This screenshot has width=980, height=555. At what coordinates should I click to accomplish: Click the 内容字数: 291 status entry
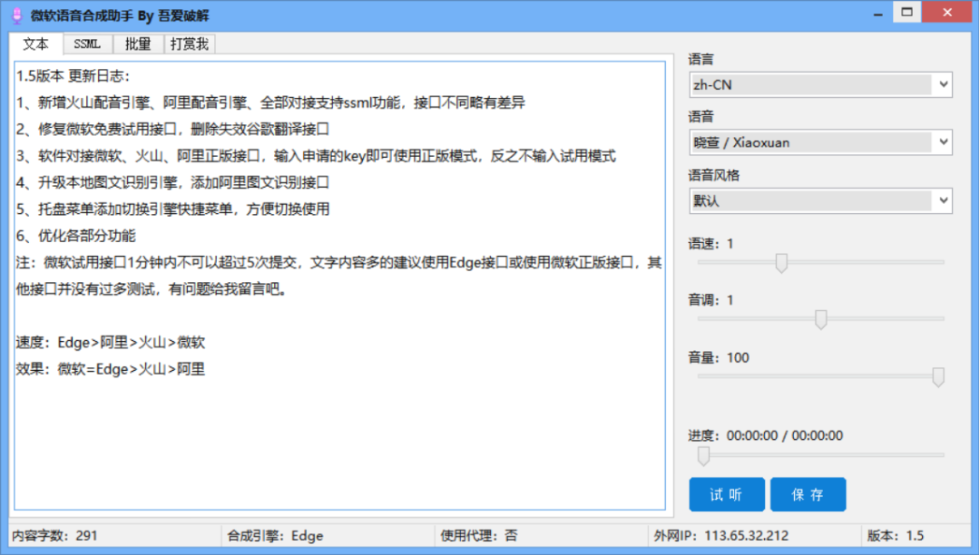[x=55, y=536]
